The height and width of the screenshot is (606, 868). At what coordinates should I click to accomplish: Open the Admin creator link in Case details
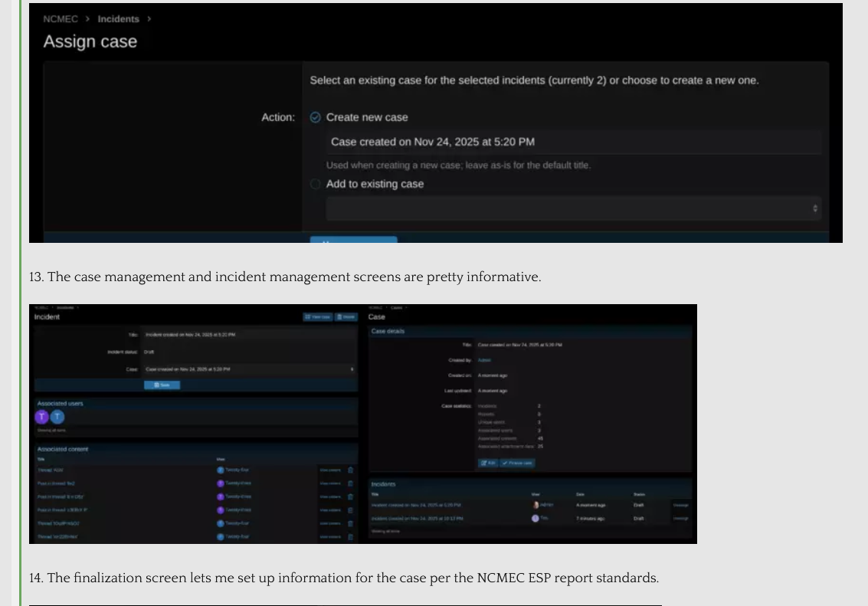(x=484, y=360)
